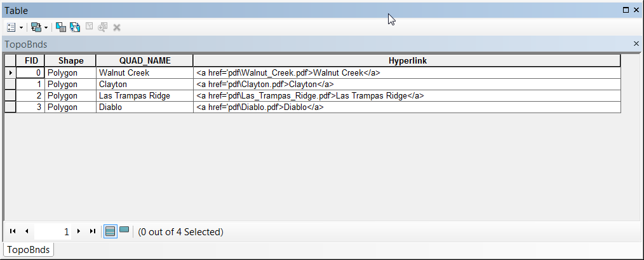
Task: Click the current record number field
Action: click(53, 231)
